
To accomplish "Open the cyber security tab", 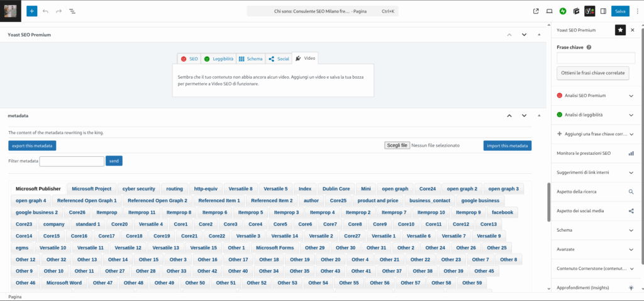I will (x=139, y=189).
